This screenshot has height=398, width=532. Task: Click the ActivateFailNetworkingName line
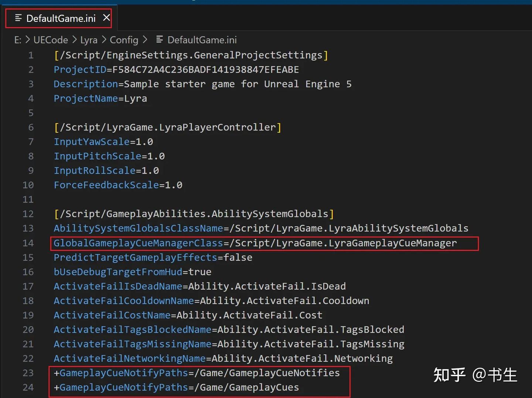pos(223,359)
